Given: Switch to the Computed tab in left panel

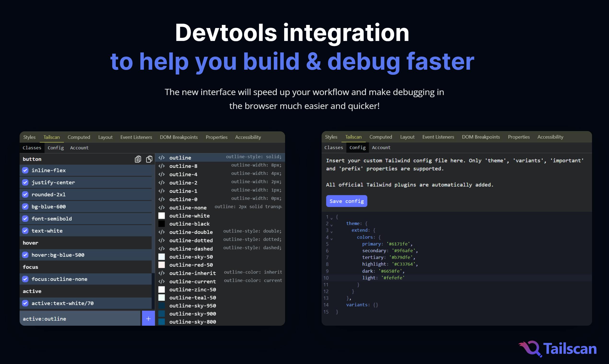Looking at the screenshot, I should click(x=79, y=137).
